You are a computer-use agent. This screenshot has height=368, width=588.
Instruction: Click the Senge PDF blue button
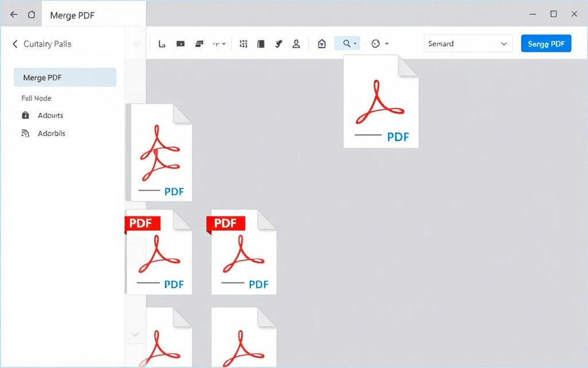click(x=546, y=44)
